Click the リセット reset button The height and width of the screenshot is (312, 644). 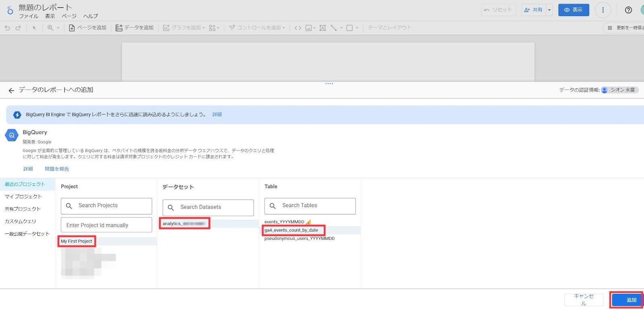tap(498, 10)
